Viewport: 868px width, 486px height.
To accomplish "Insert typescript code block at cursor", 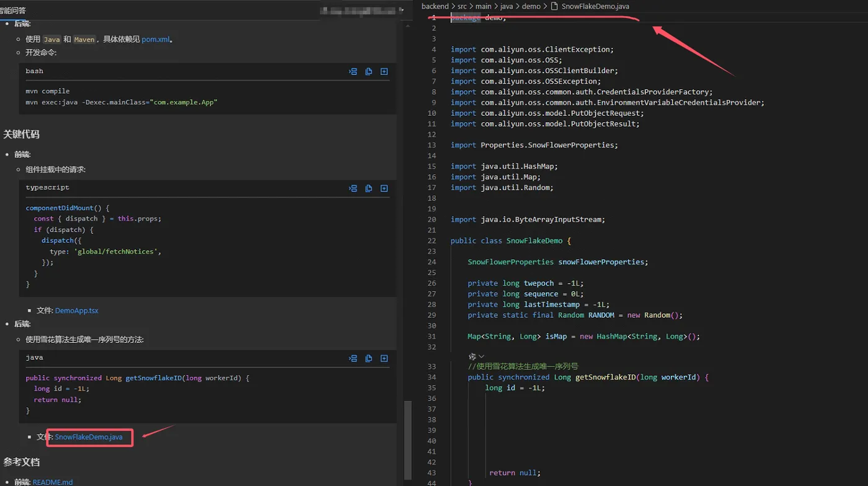I will tap(353, 188).
